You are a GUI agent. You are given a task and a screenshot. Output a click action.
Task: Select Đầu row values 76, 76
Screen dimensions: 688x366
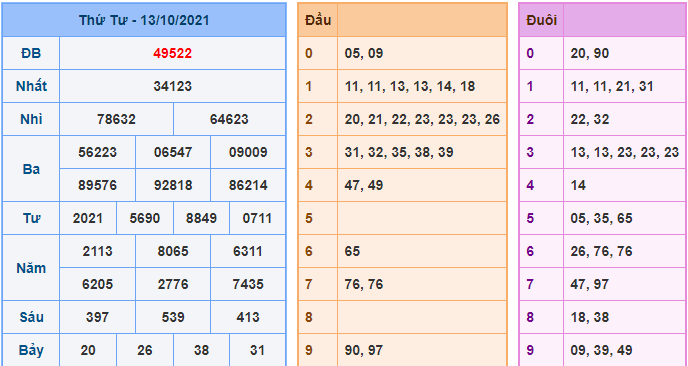364,284
